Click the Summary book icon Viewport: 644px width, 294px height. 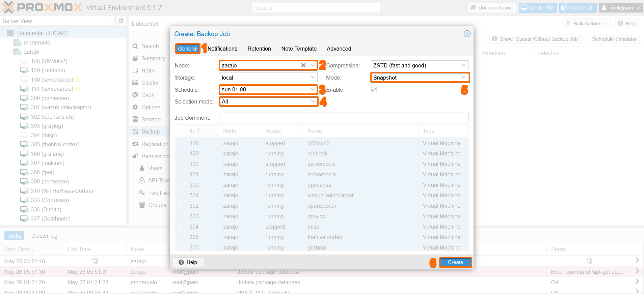[135, 58]
